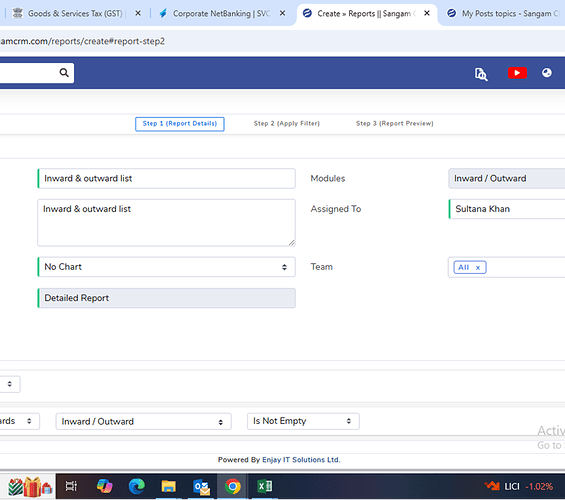Switch to Corporate NetBanking browser tab
The image size is (565, 500).
[222, 14]
